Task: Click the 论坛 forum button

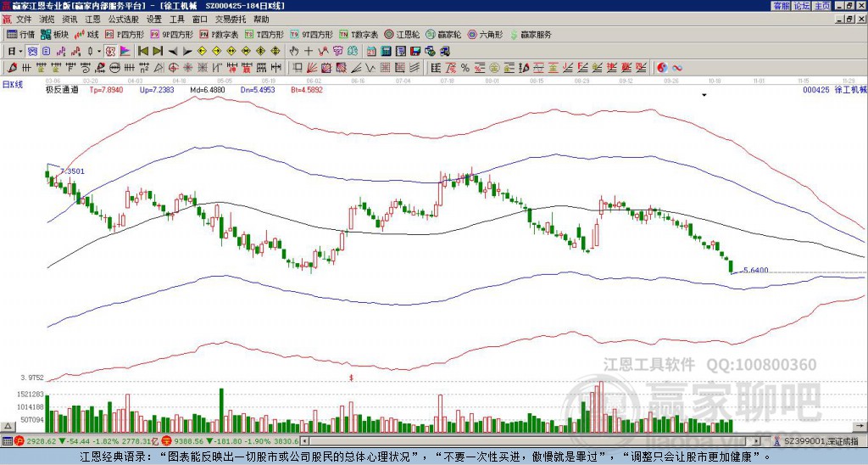Action: coord(802,6)
